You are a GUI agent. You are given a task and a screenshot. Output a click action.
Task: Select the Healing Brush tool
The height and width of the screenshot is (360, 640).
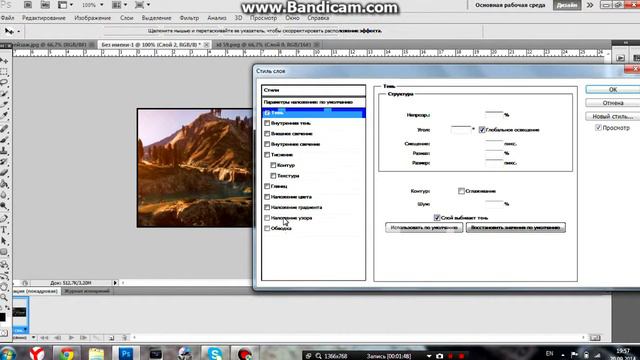pos(4,129)
